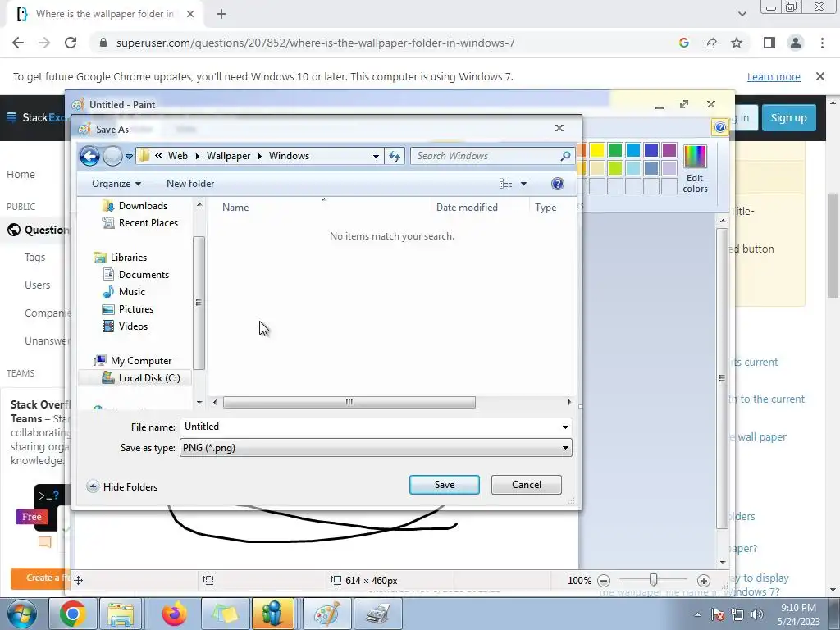840x630 pixels.
Task: Click Paint zoom out minus button
Action: coord(604,581)
